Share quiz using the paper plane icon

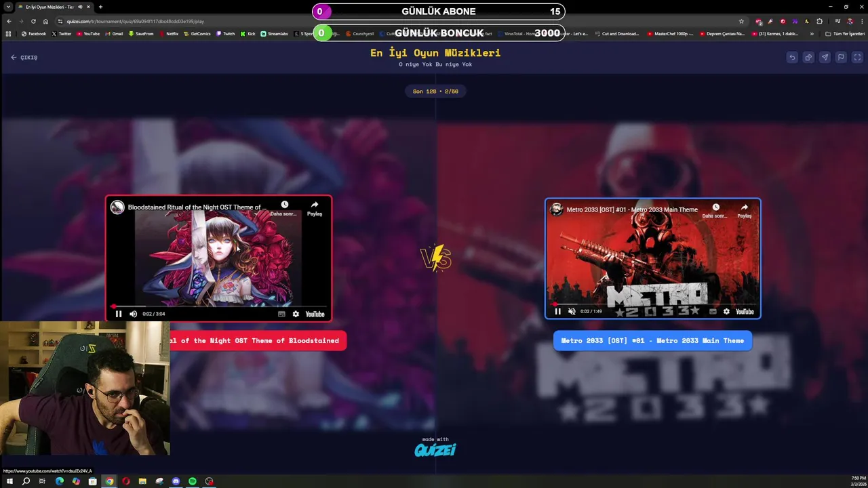[825, 58]
